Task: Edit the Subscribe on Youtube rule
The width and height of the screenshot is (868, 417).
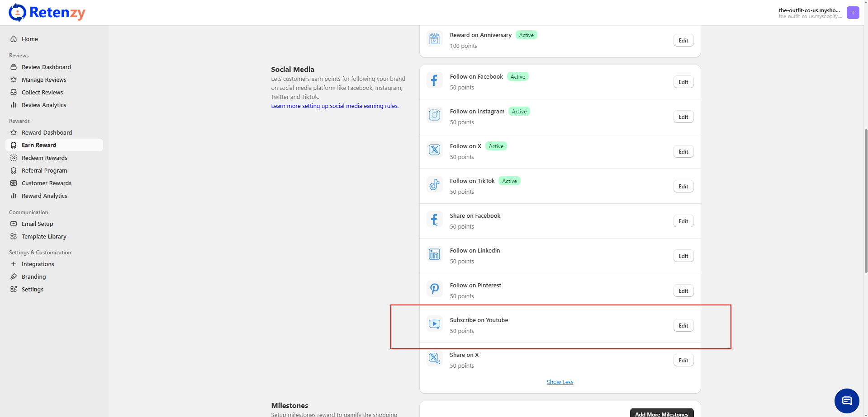Action: pyautogui.click(x=683, y=326)
